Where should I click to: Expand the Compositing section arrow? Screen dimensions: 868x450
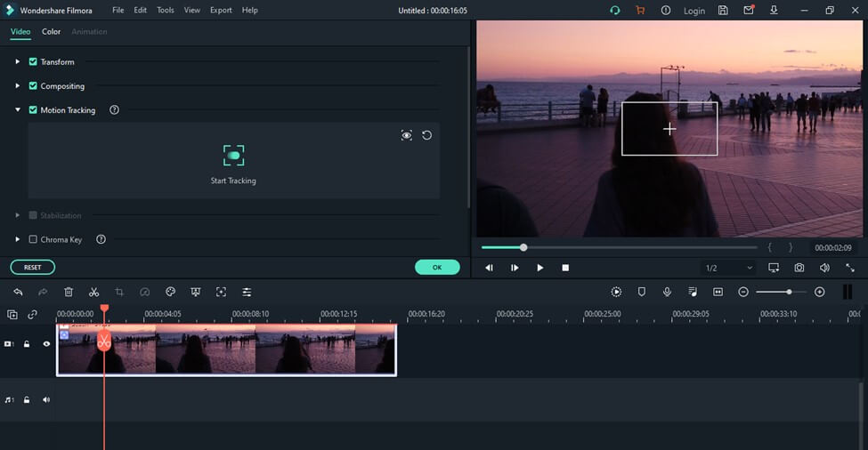(x=17, y=86)
